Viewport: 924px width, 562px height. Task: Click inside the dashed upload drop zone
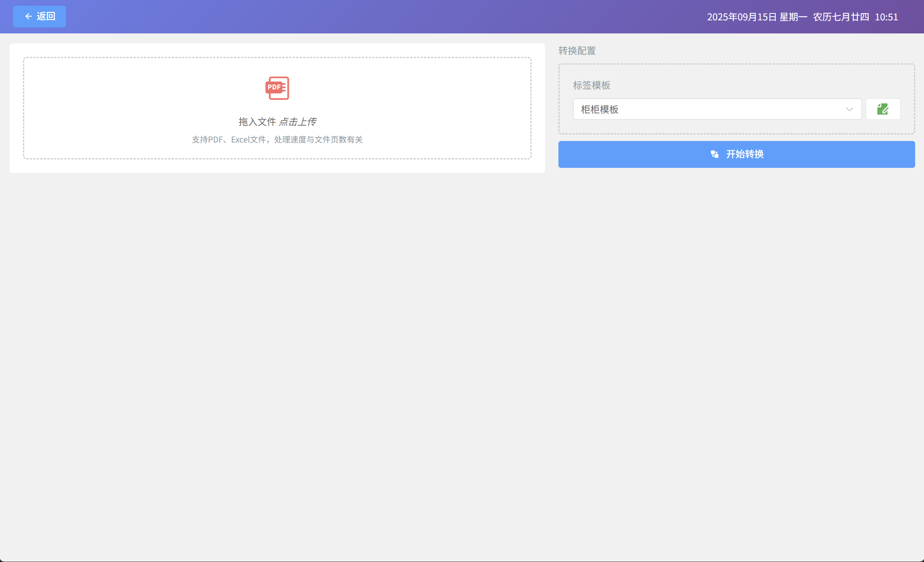pyautogui.click(x=115, y=108)
